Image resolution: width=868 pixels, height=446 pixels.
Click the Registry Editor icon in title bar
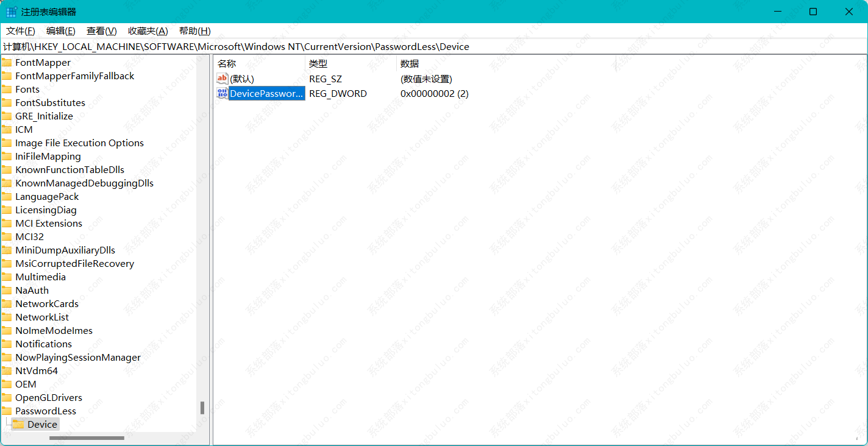10,11
